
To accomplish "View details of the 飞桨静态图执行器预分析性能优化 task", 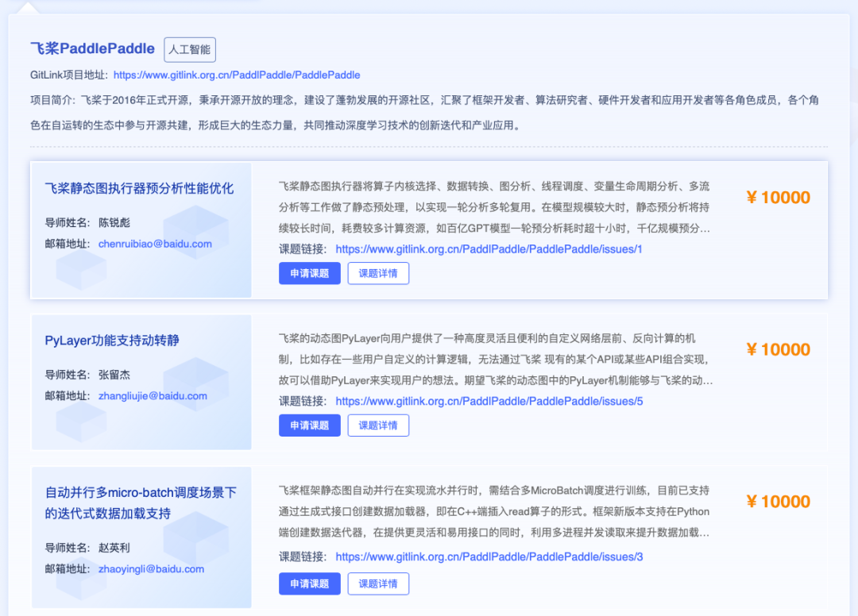I will [378, 273].
